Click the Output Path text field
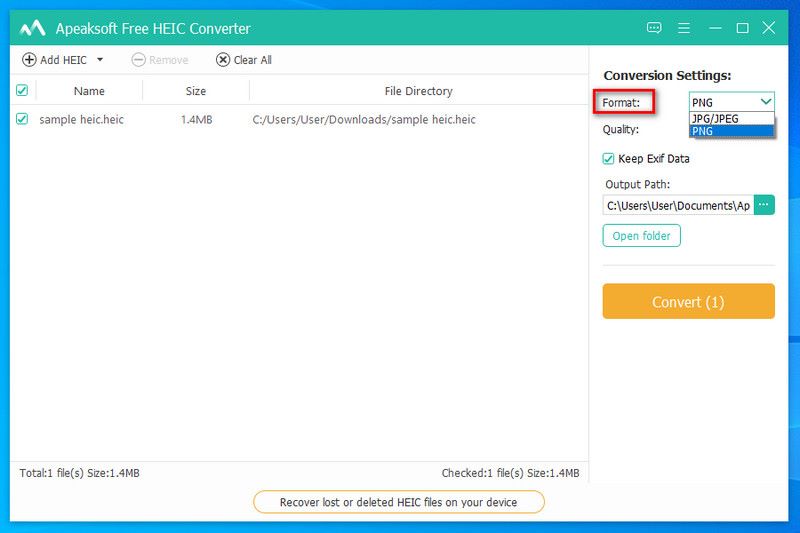Screen dimensions: 800x533 (678, 206)
